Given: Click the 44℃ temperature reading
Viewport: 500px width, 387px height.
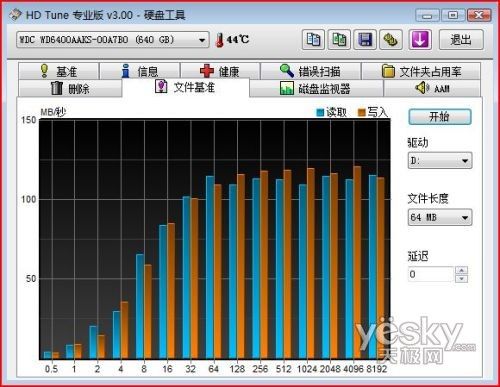Looking at the screenshot, I should (238, 39).
